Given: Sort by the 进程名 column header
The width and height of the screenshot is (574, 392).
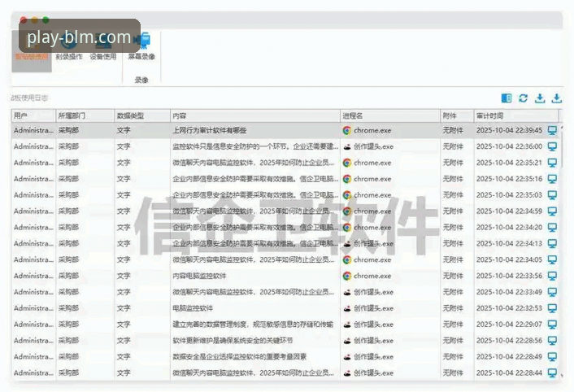Looking at the screenshot, I should pyautogui.click(x=390, y=116).
